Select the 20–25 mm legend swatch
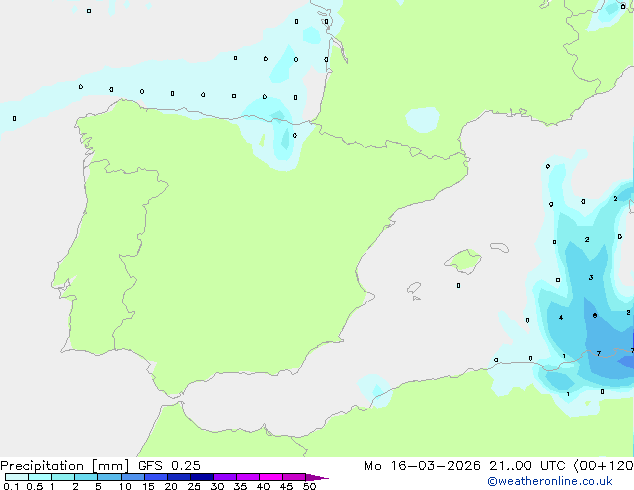Screen dimensions: 634x490 (x=179, y=477)
